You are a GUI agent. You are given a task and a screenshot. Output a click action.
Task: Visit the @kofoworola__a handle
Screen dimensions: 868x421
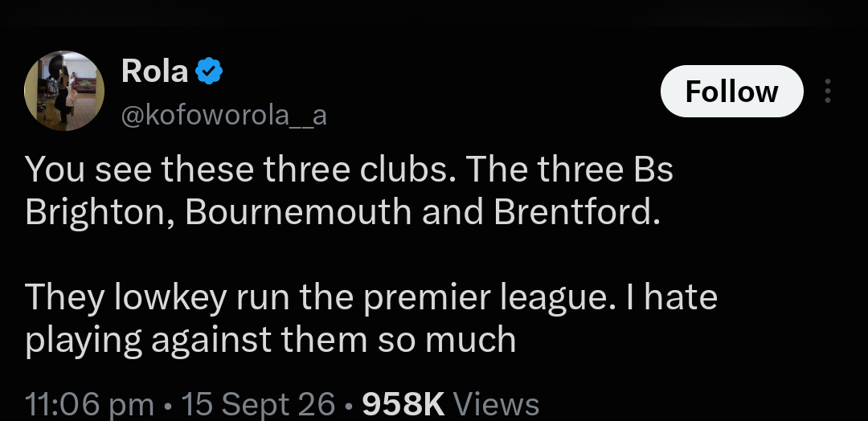pos(223,116)
